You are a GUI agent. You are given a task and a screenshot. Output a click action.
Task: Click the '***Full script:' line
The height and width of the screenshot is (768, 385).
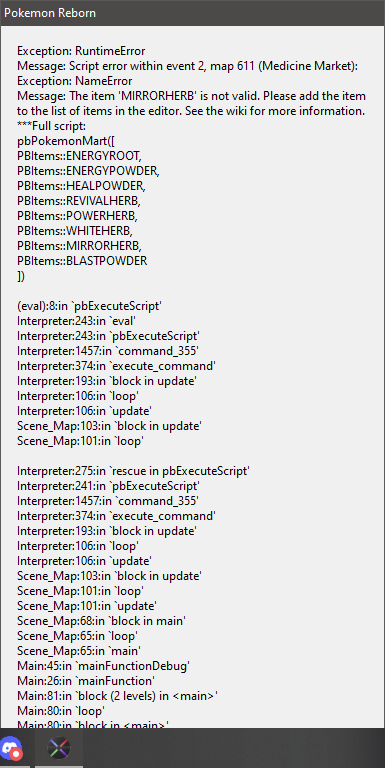coord(51,126)
